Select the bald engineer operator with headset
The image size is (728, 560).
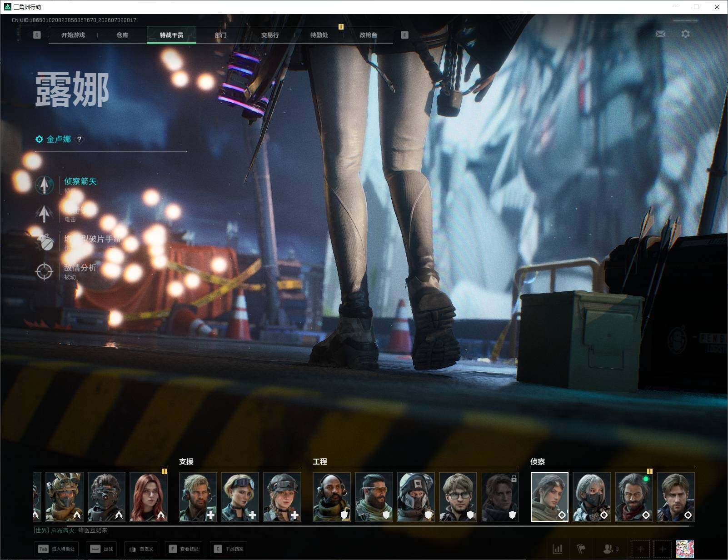click(x=331, y=497)
